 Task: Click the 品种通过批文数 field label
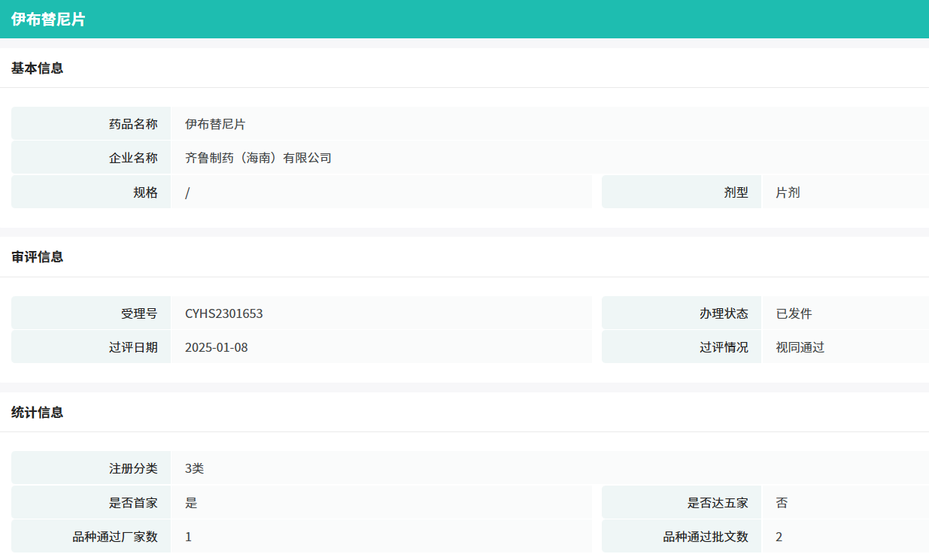pos(706,537)
